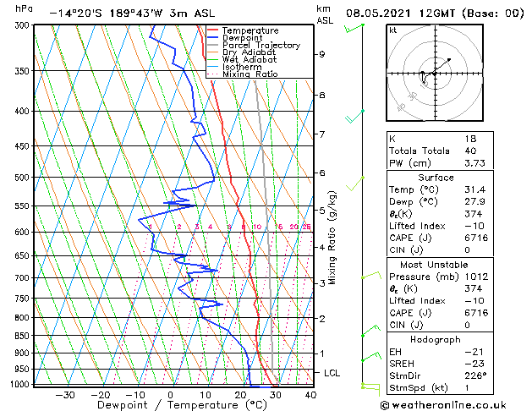Click the red Temperature legend swatch
Viewport: 532px width, 411px height.
212,30
